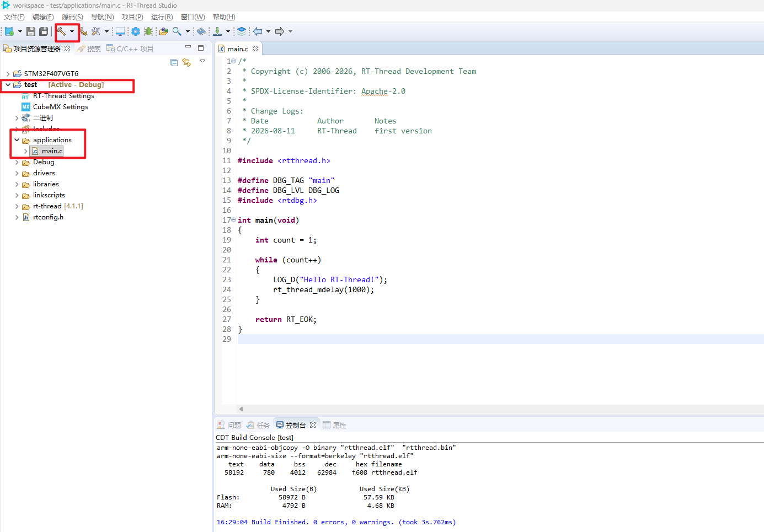764x532 pixels.
Task: Select the rt-thread [4.1.1] folder
Action: tap(58, 206)
